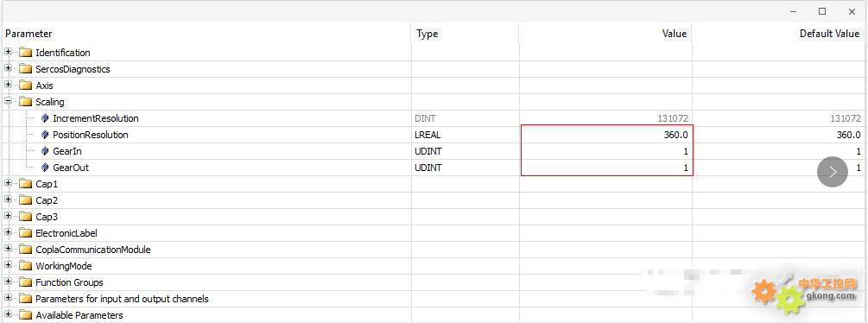Click the Identification folder icon

[x=25, y=53]
